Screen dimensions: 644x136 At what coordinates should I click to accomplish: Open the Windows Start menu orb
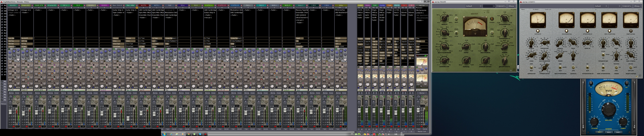[x=164, y=134]
